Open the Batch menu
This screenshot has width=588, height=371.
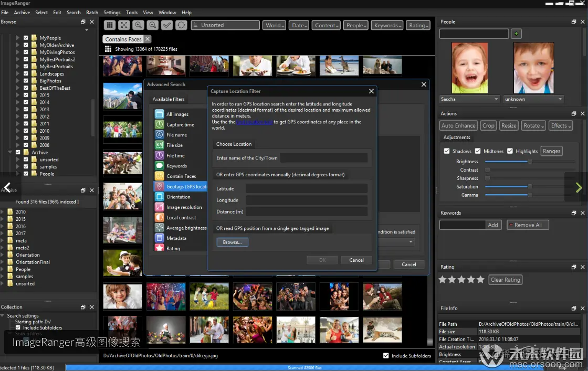pos(92,13)
